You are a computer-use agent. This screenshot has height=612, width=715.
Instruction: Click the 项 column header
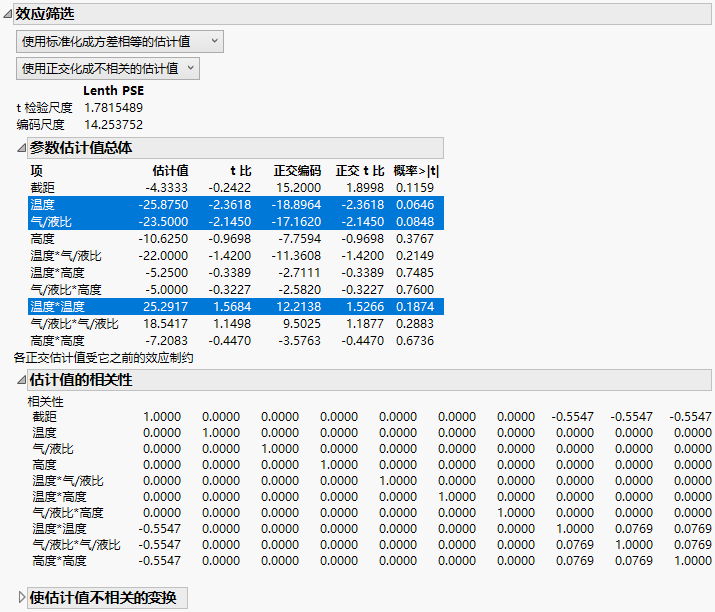pyautogui.click(x=37, y=171)
